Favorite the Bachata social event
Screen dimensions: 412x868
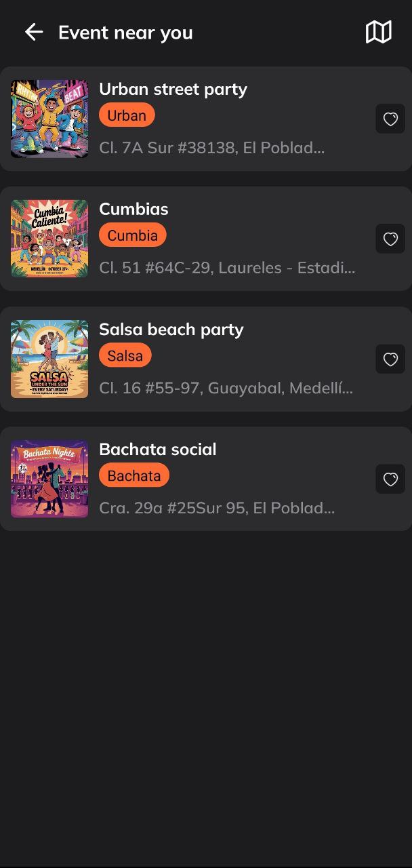(x=390, y=479)
